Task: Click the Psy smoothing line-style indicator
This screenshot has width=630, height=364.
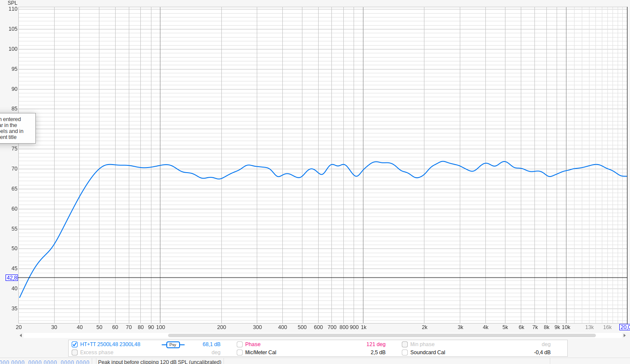Action: coord(173,344)
